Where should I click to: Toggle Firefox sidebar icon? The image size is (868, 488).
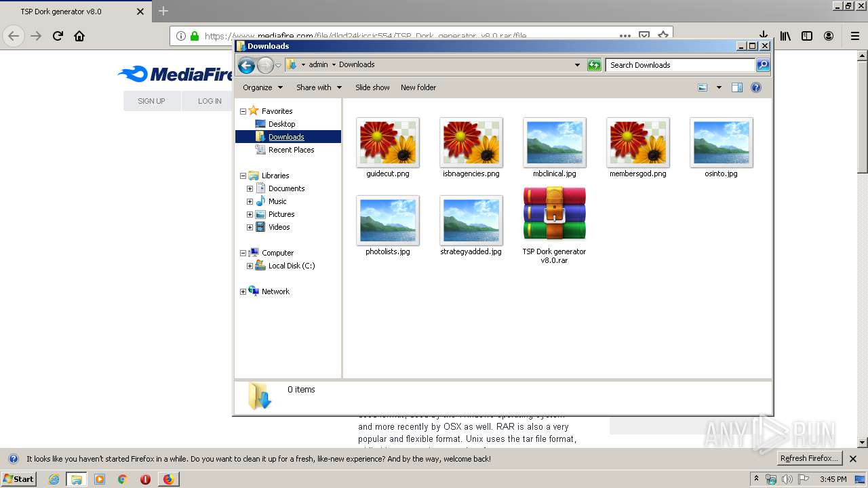[807, 36]
